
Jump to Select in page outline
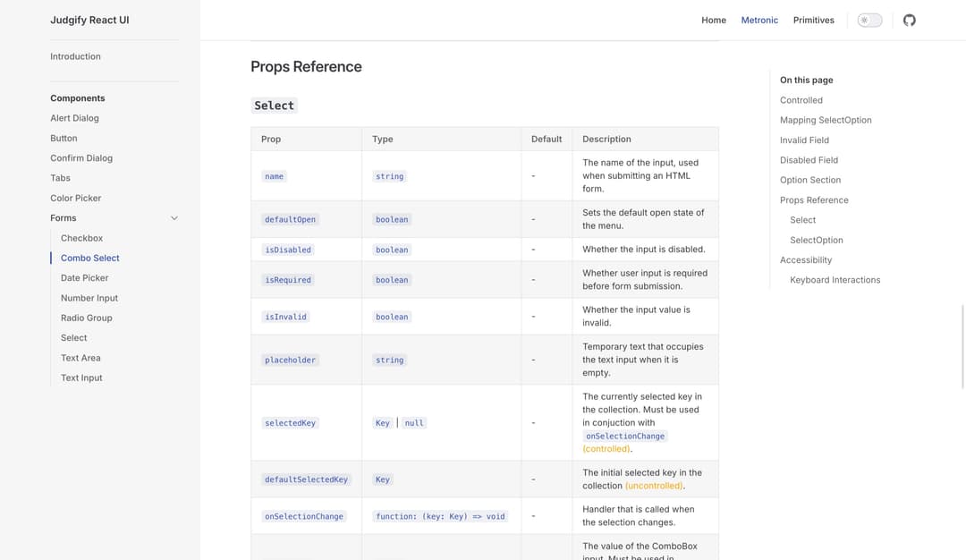point(802,220)
